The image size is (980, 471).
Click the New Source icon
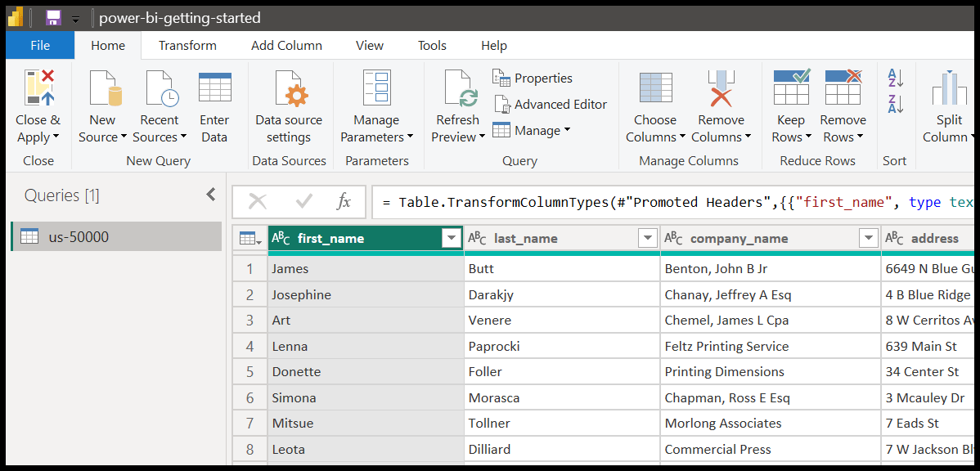coord(105,87)
